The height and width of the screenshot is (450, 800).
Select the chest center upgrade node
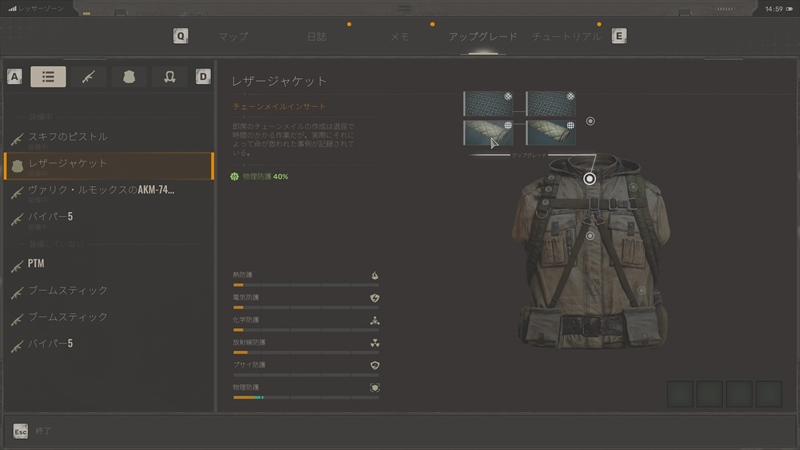pos(590,236)
